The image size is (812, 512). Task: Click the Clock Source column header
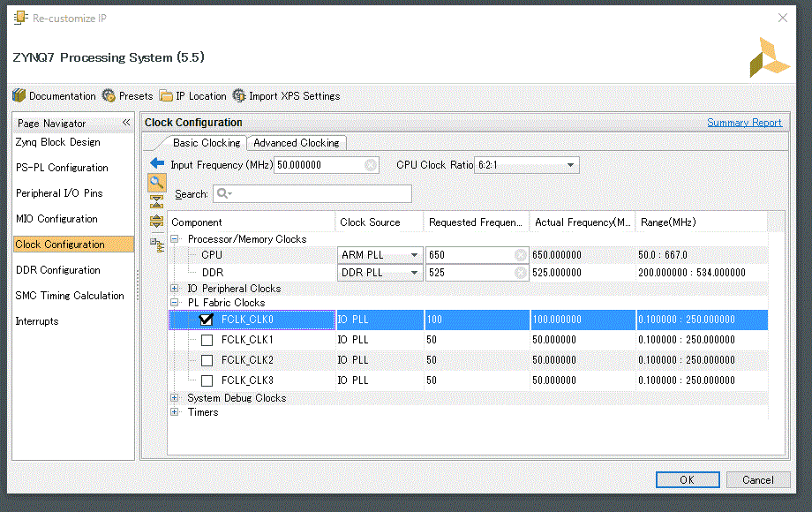(380, 222)
